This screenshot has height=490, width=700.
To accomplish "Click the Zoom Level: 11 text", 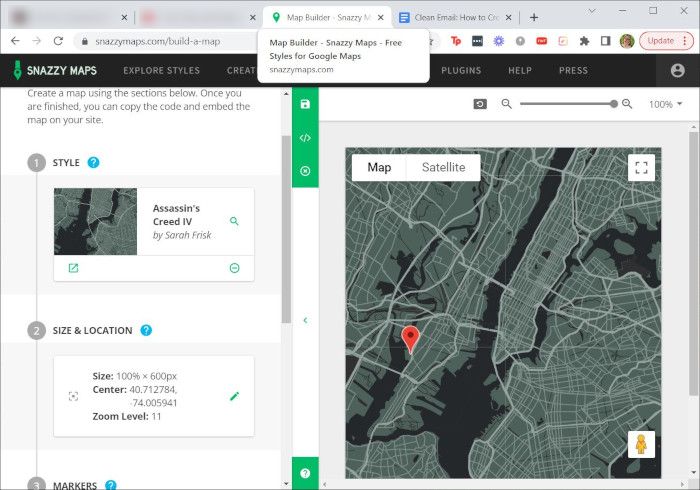I will [x=126, y=416].
